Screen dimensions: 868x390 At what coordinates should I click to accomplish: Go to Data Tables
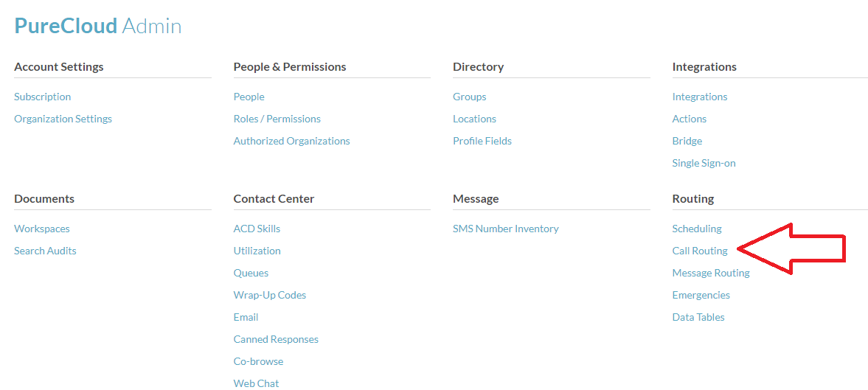tap(698, 317)
